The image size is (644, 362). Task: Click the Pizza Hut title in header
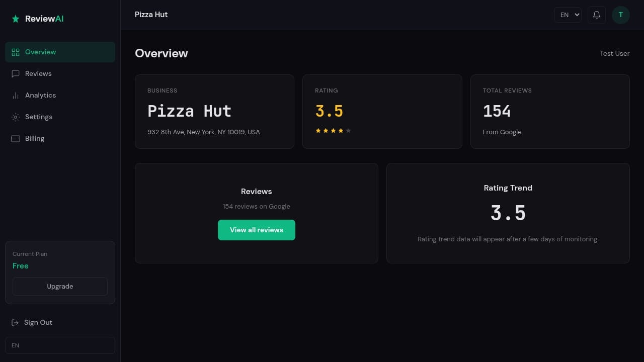151,15
